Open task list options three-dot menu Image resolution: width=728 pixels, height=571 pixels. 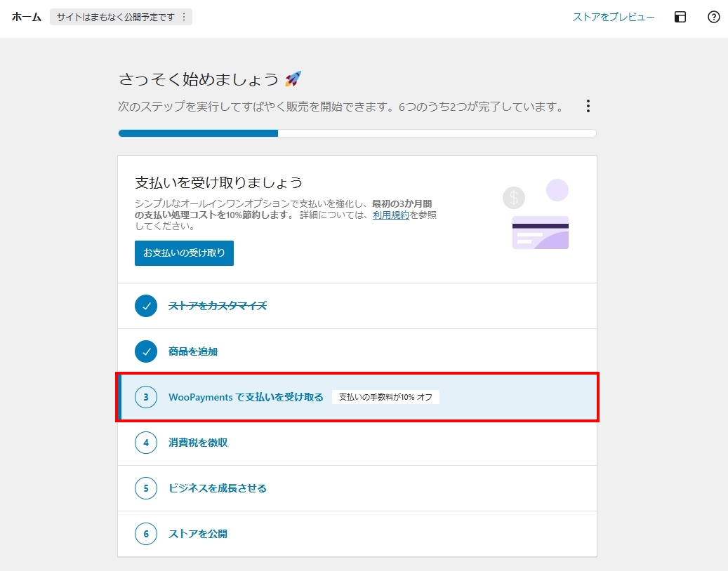tap(588, 107)
